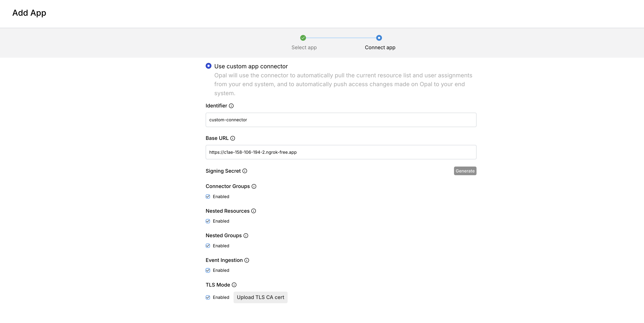Open the Signing Secret info tooltip icon

click(x=245, y=171)
